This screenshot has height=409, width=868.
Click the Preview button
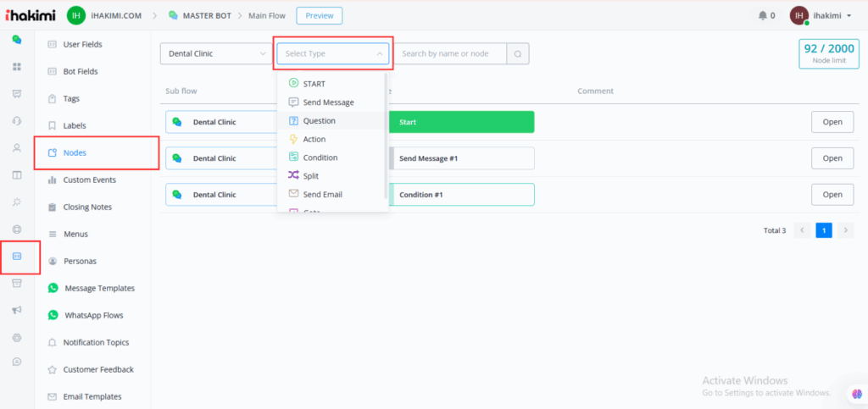pos(319,15)
